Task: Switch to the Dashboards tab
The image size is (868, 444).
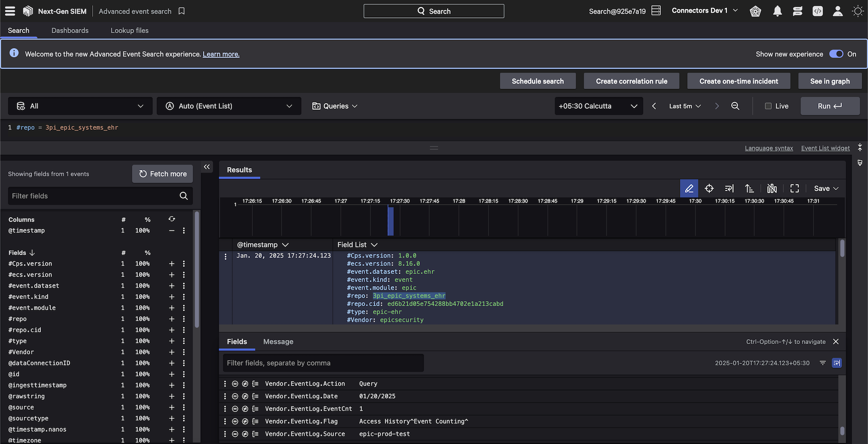Action: pos(70,30)
